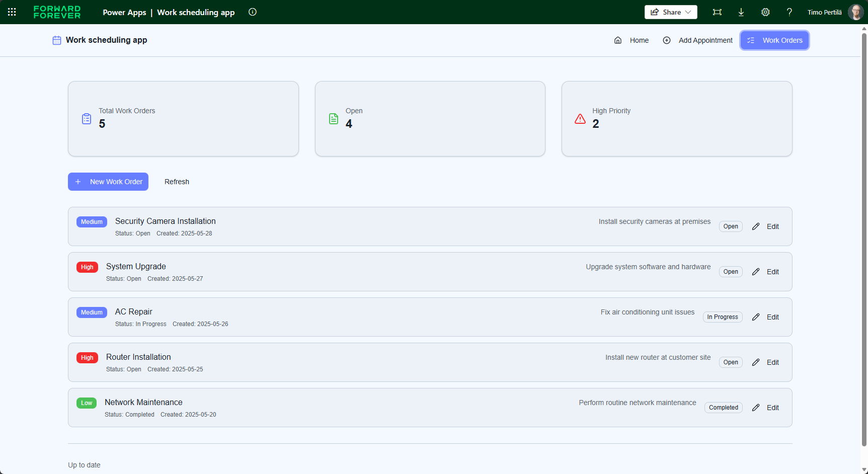Click pencil icon for Security Camera Installation
The image size is (868, 474).
[x=756, y=226]
